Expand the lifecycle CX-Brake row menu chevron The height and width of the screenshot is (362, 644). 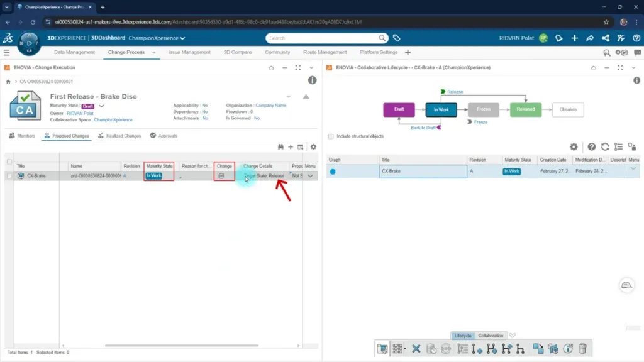pyautogui.click(x=633, y=168)
